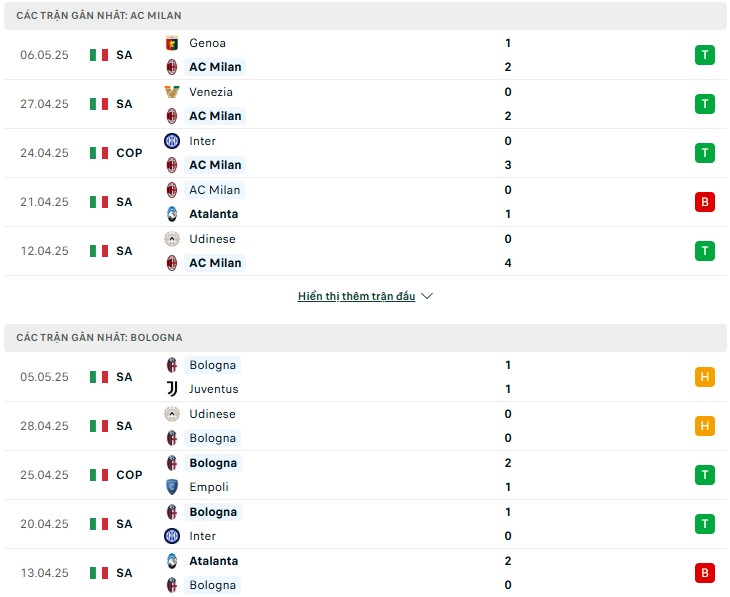Click Atalanta crest in 21.04.25 match

tap(172, 214)
